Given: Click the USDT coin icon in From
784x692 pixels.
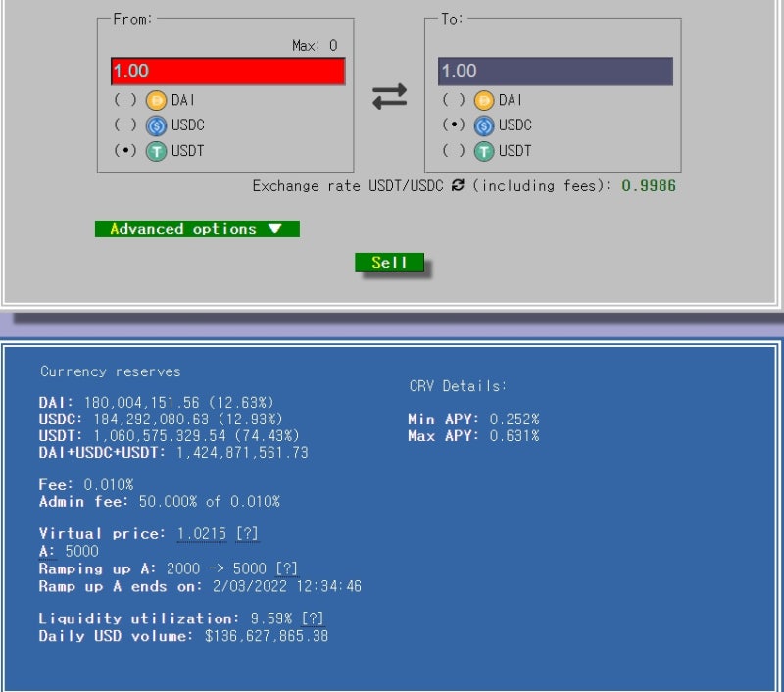Looking at the screenshot, I should coord(156,151).
